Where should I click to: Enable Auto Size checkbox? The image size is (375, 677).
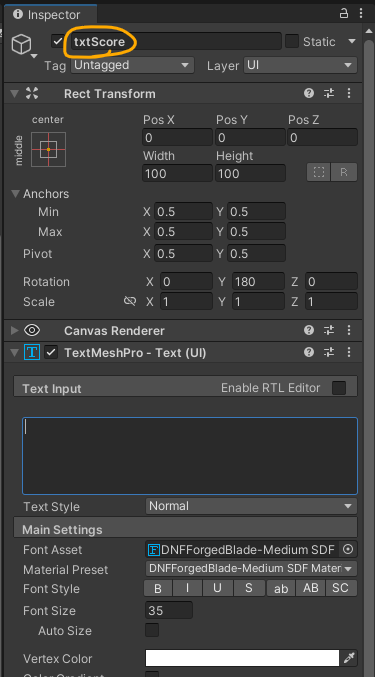[152, 630]
